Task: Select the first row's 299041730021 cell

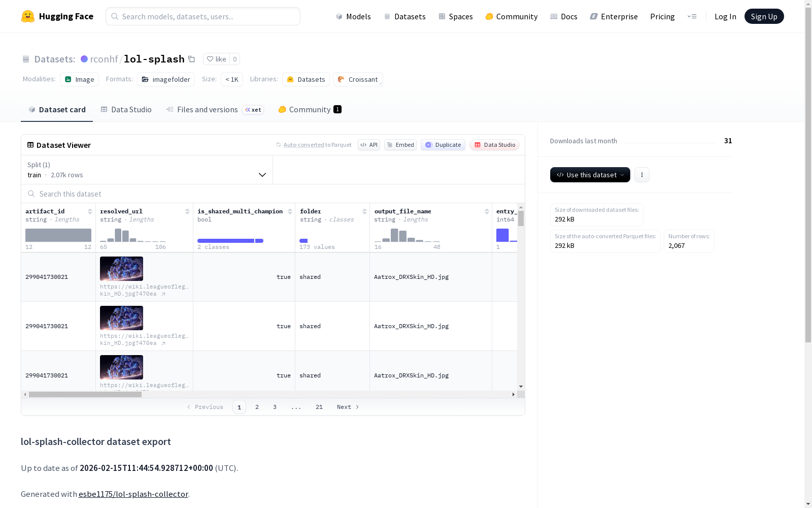Action: [x=58, y=277]
